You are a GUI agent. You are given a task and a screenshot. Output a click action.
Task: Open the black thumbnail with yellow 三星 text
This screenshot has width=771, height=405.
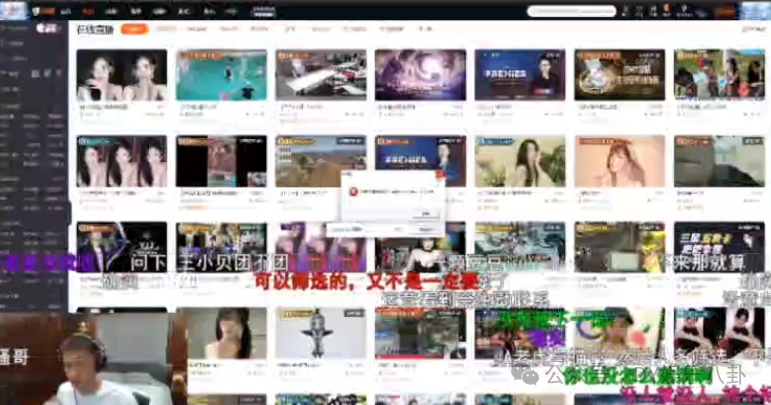click(x=719, y=247)
